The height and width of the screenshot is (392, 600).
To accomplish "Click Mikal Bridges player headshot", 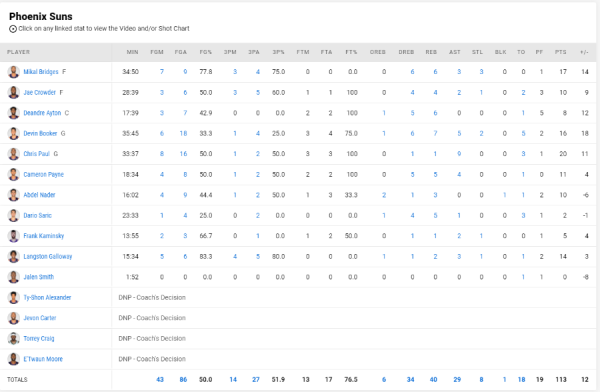I will [13, 72].
